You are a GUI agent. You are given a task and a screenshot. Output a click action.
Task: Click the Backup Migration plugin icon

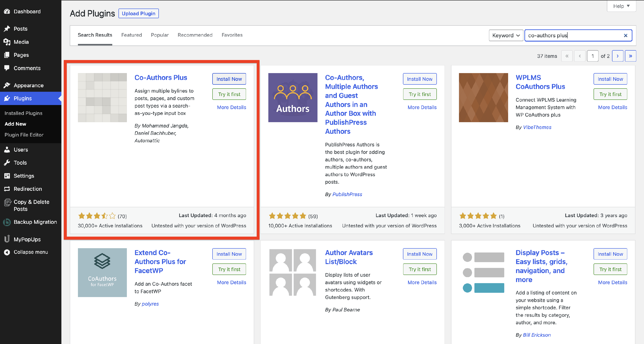point(7,222)
